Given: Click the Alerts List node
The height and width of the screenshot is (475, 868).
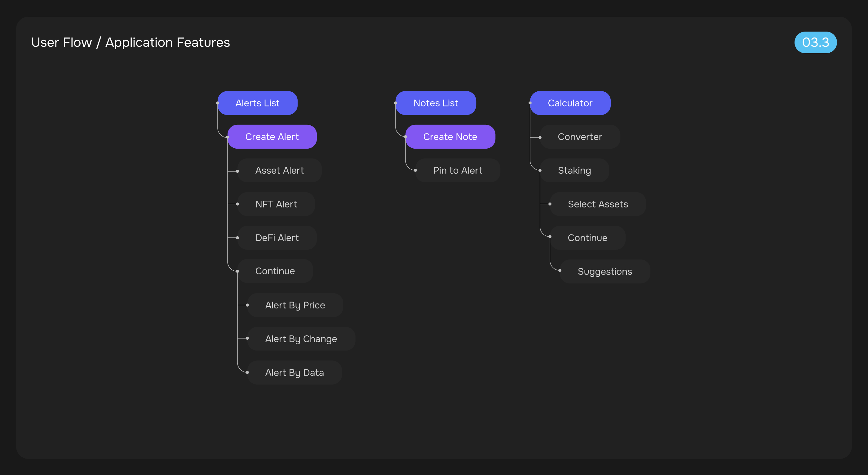Looking at the screenshot, I should coord(257,103).
